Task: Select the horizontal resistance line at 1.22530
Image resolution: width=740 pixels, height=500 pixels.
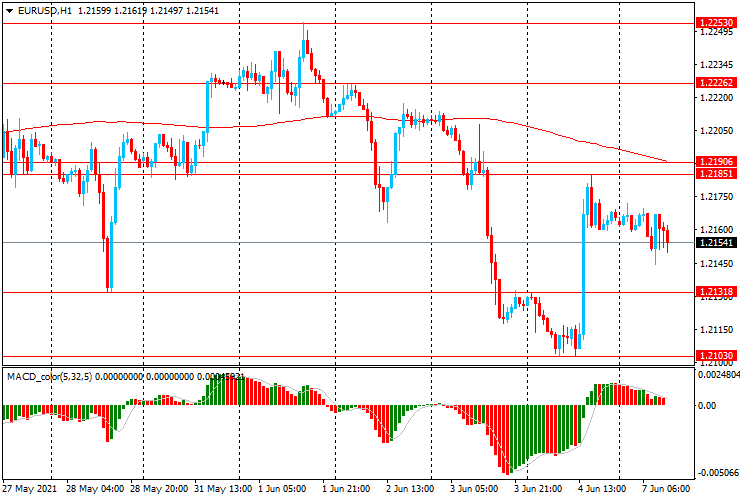Action: point(348,23)
